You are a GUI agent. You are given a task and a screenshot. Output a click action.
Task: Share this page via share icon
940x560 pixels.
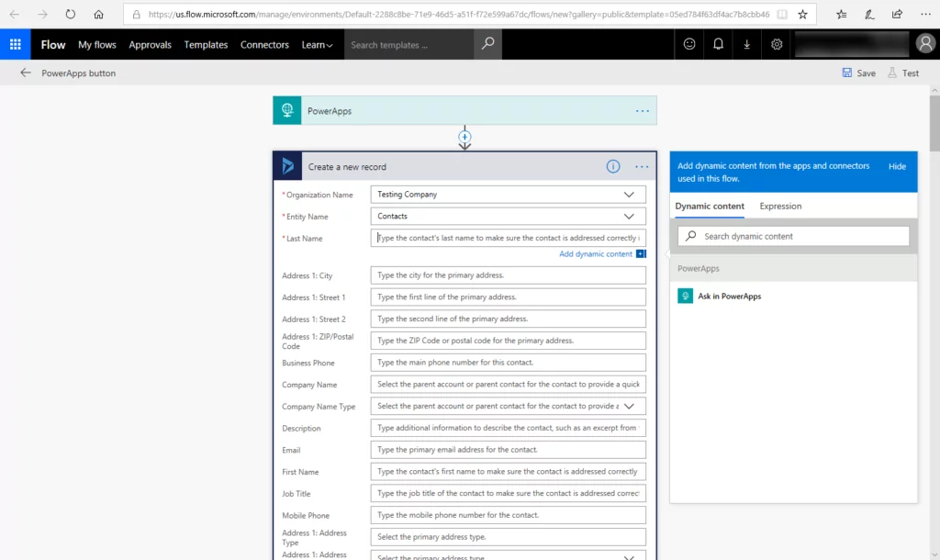[x=897, y=15]
